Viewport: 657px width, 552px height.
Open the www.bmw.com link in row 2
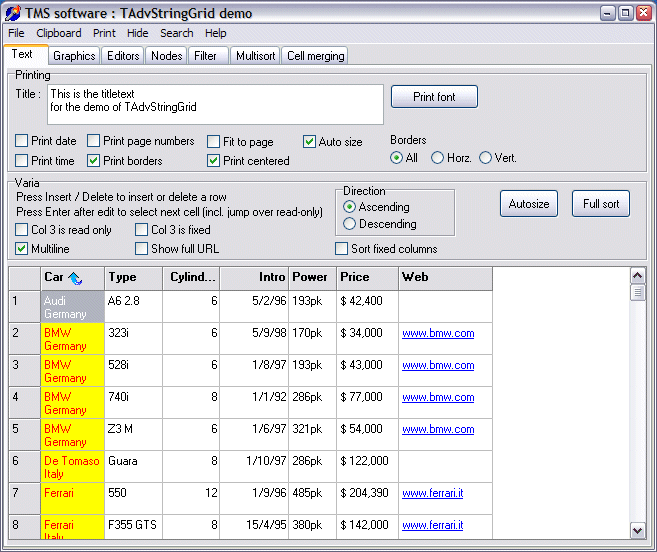438,333
